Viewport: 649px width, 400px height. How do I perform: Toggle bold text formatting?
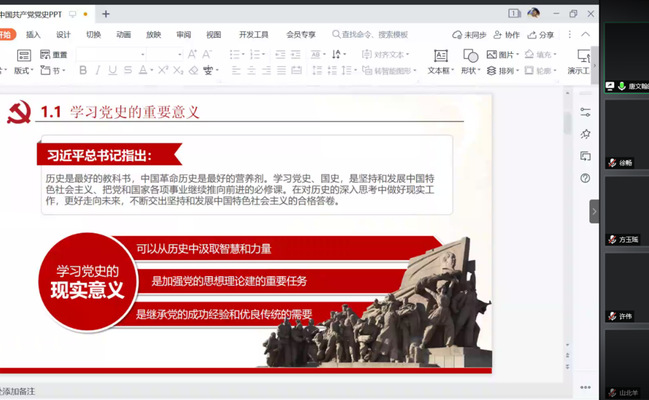pos(83,71)
